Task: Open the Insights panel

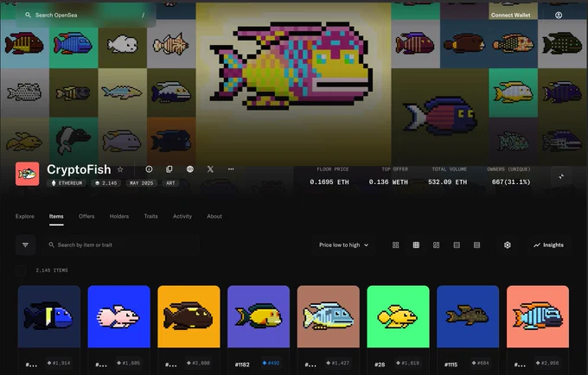Action: 548,245
